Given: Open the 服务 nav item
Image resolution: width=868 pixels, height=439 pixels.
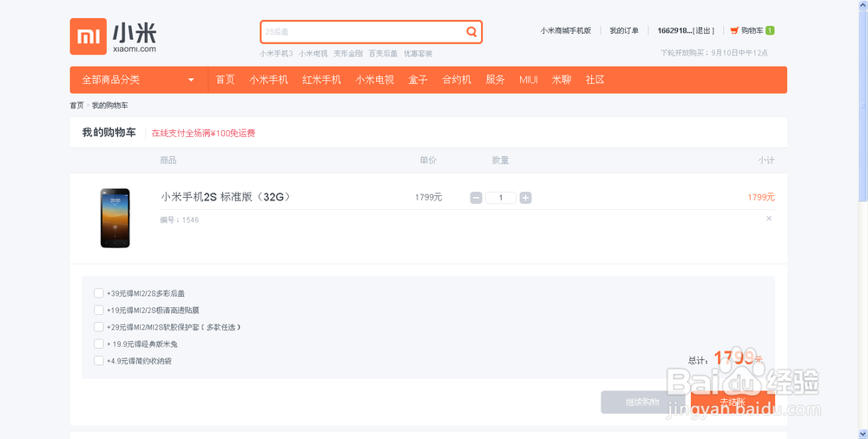Looking at the screenshot, I should (495, 80).
